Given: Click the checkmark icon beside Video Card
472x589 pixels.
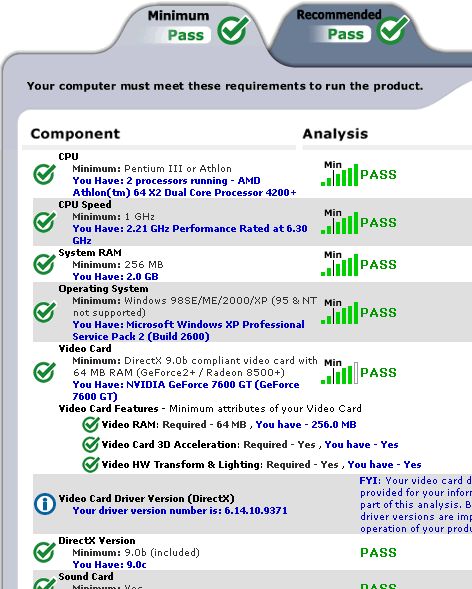Looking at the screenshot, I should point(44,372).
